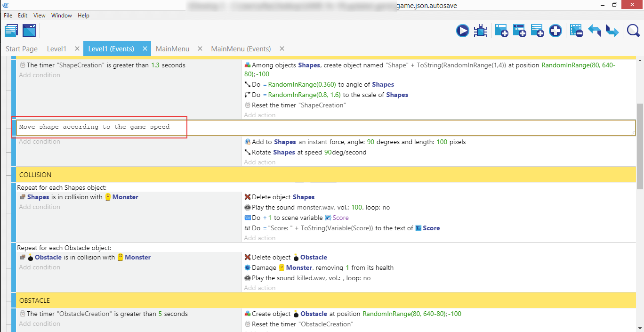Switch to the MainMenu (Events) tab
The height and width of the screenshot is (332, 644).
(x=241, y=49)
